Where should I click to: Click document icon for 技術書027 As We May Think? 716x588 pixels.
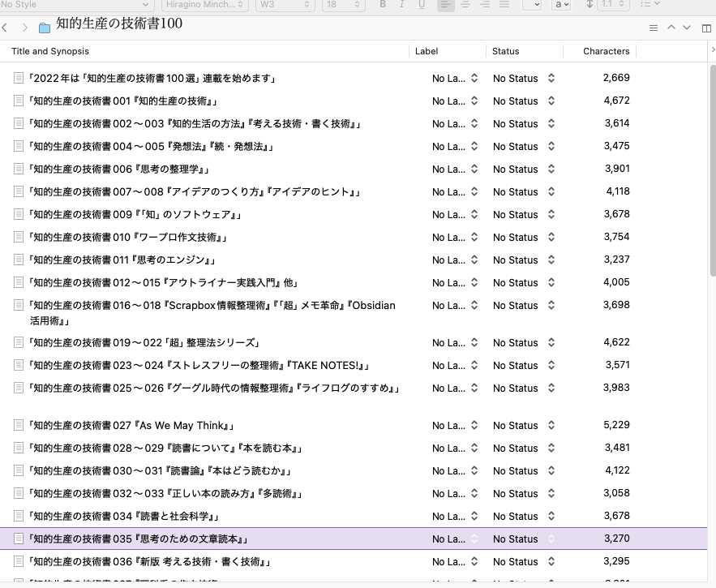click(19, 425)
